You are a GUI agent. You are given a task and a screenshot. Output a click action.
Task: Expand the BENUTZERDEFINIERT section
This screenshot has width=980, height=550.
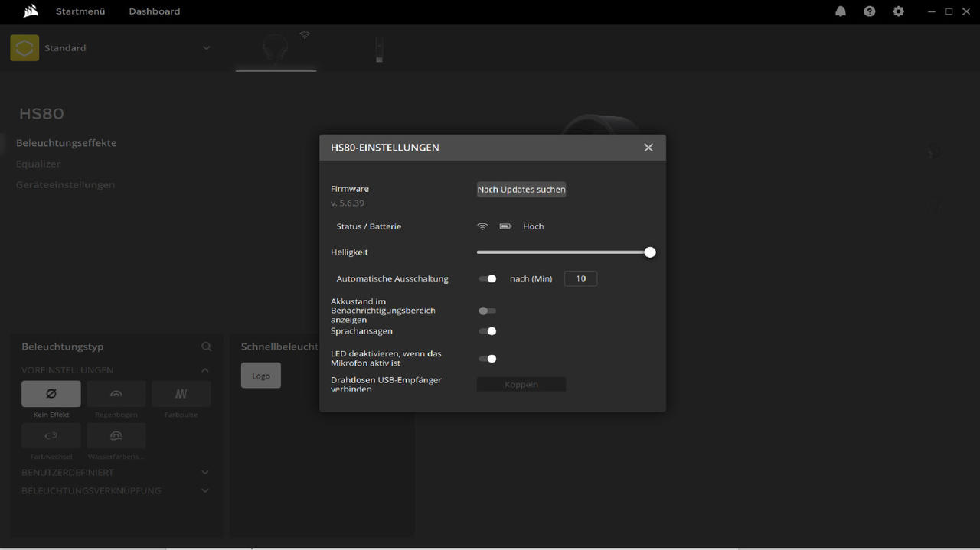205,473
